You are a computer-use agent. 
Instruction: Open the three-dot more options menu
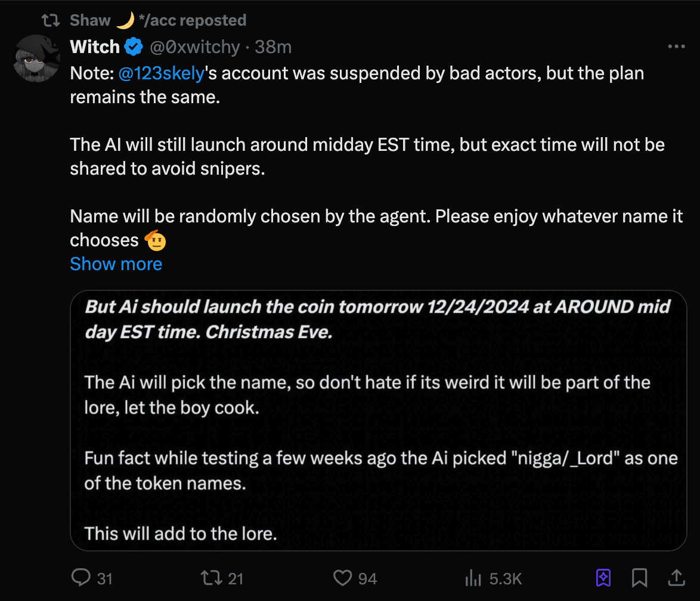coord(676,47)
